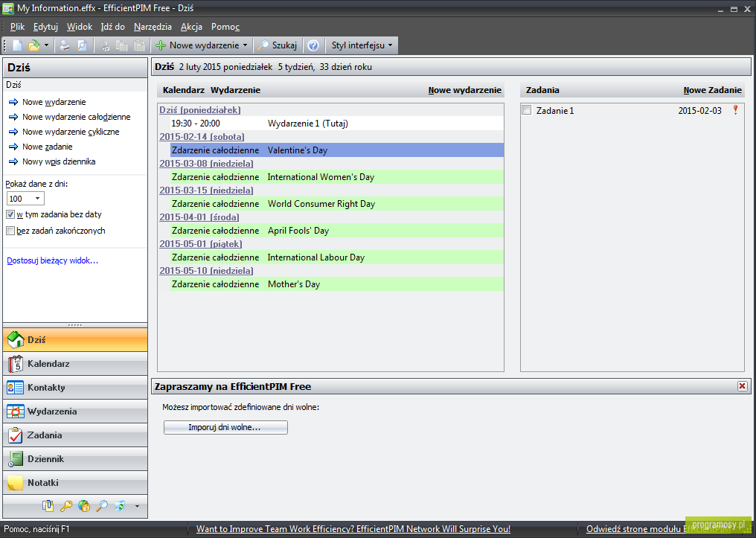Check the Zadanie 1 task checkbox
The width and height of the screenshot is (756, 538).
coord(527,110)
